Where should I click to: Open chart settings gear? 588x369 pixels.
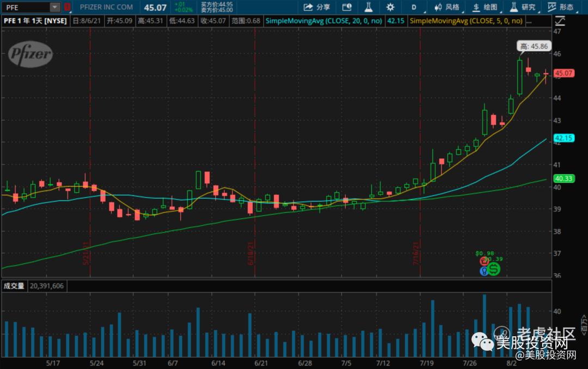click(390, 7)
